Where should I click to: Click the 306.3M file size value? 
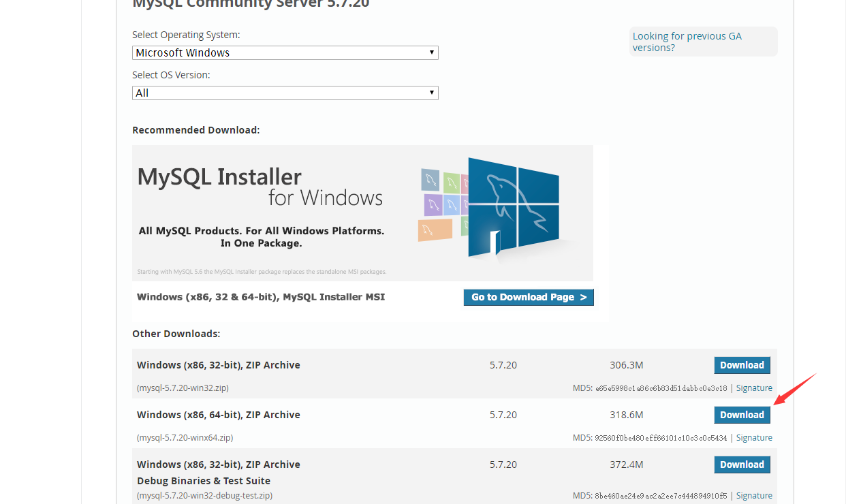pyautogui.click(x=627, y=365)
